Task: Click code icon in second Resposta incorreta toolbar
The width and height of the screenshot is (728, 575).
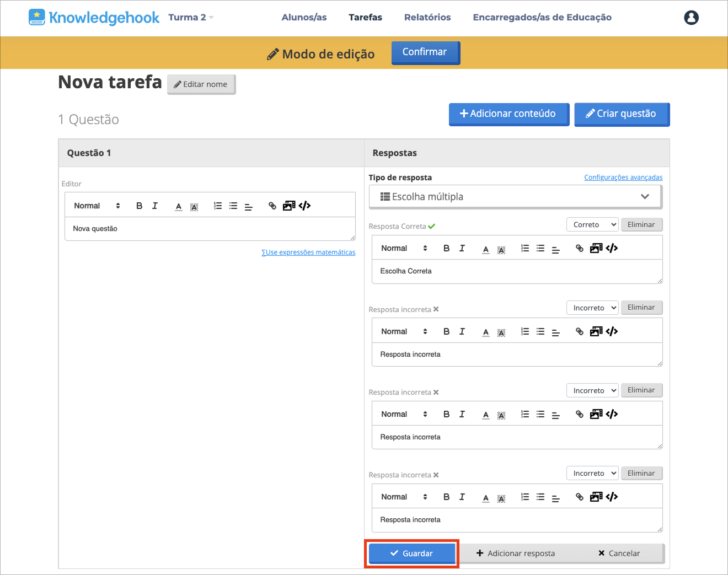Action: [x=612, y=414]
